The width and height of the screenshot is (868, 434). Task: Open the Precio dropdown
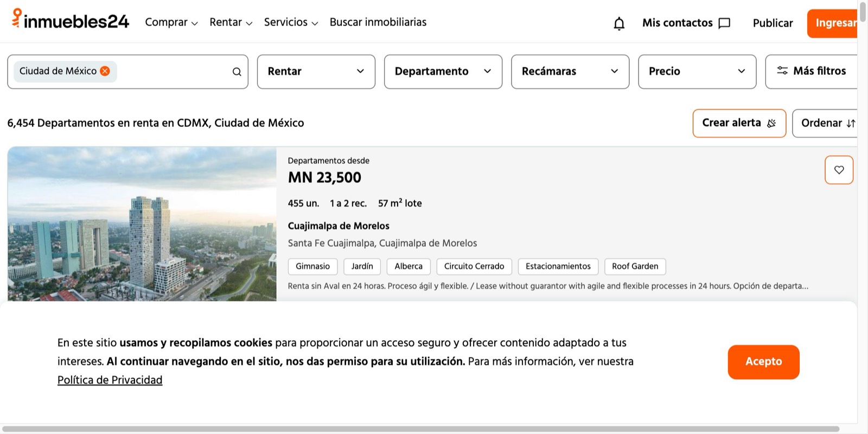click(x=697, y=72)
